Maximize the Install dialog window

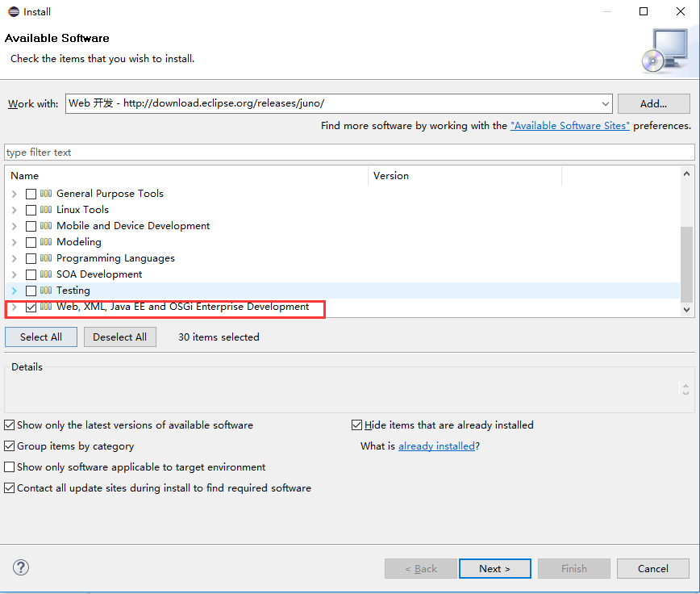(x=644, y=11)
